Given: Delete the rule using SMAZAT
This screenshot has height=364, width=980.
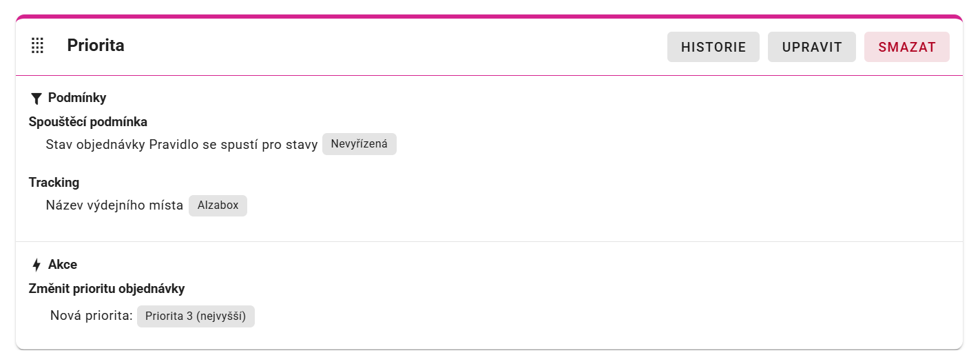Looking at the screenshot, I should [907, 47].
